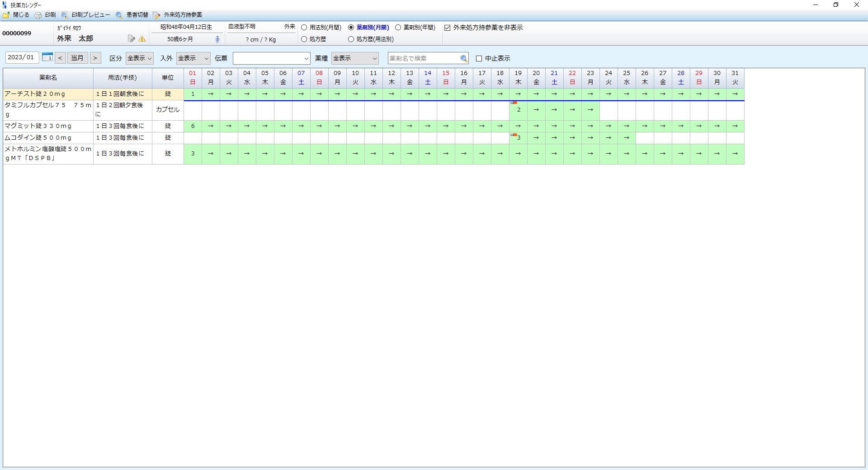Expand the 薬種 dropdown

355,58
